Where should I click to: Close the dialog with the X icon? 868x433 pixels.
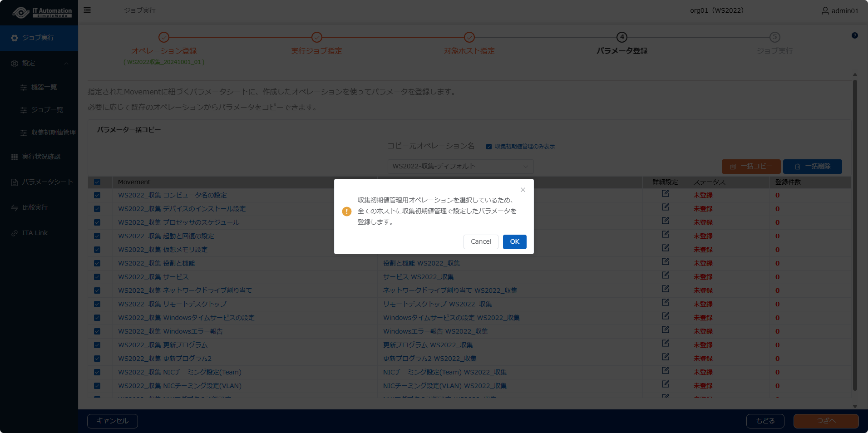click(x=523, y=190)
